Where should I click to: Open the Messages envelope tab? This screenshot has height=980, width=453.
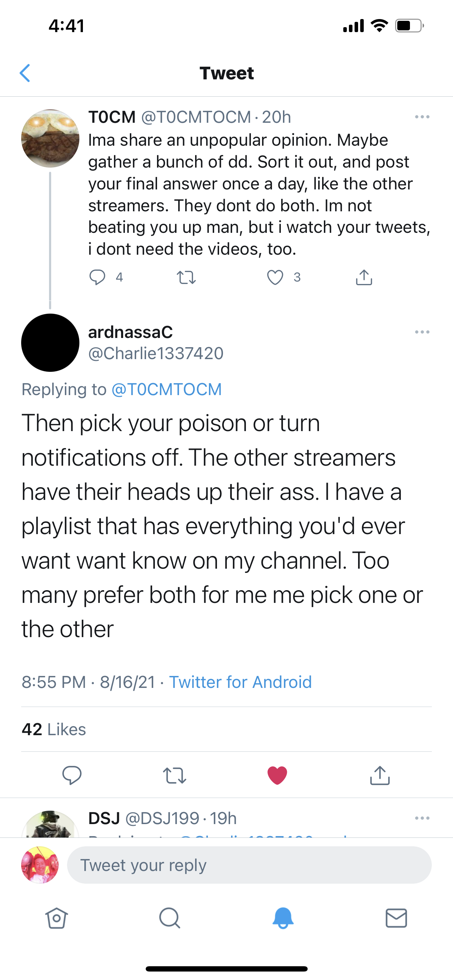pos(396,918)
